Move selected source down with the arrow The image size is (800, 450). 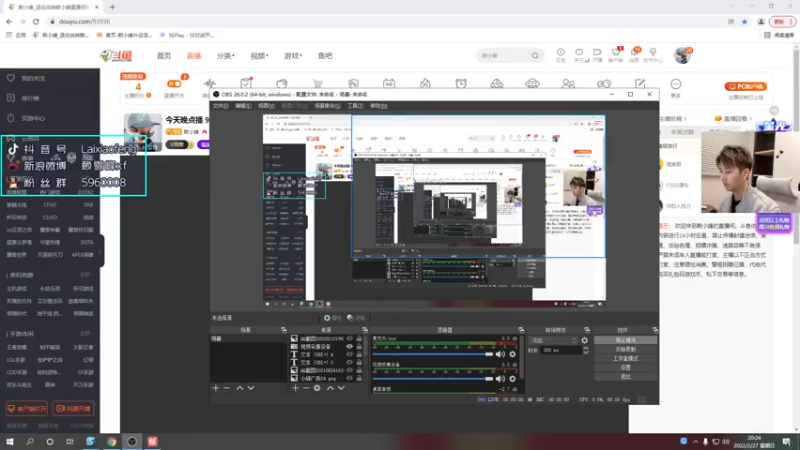coord(341,388)
